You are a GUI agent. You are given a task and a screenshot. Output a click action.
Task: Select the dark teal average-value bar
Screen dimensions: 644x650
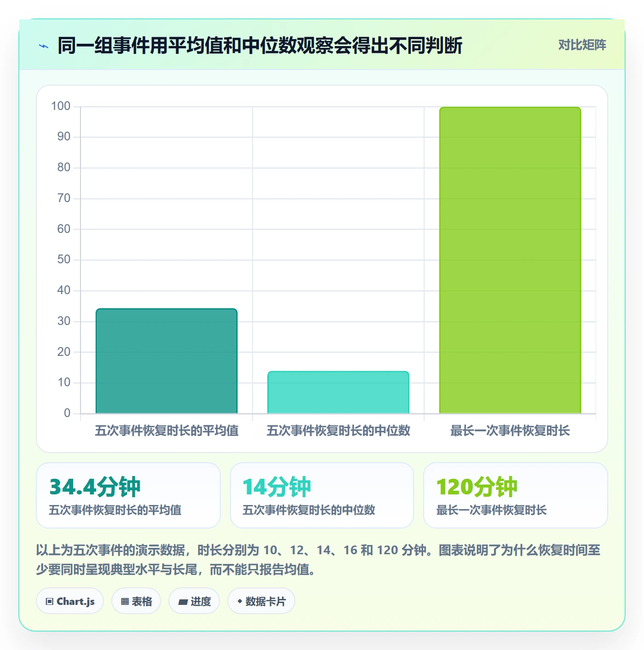pos(167,361)
